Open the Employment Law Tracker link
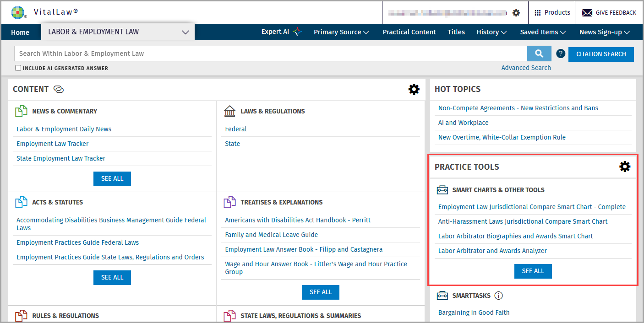This screenshot has height=323, width=644. pyautogui.click(x=53, y=144)
